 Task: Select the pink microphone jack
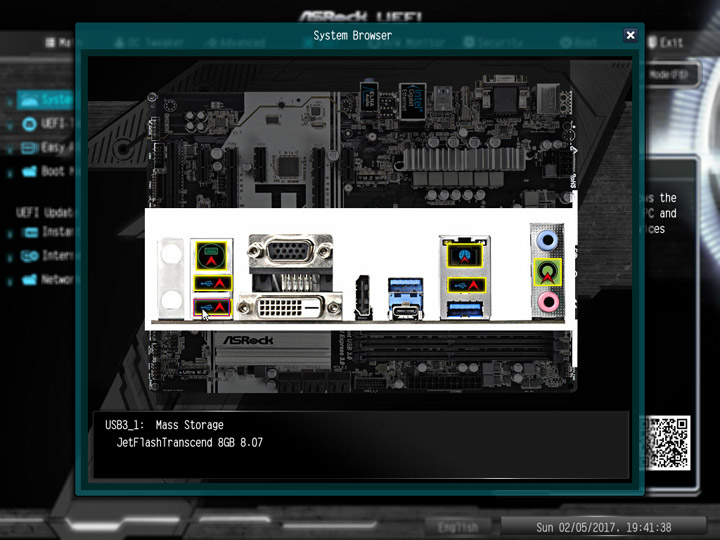tap(548, 302)
